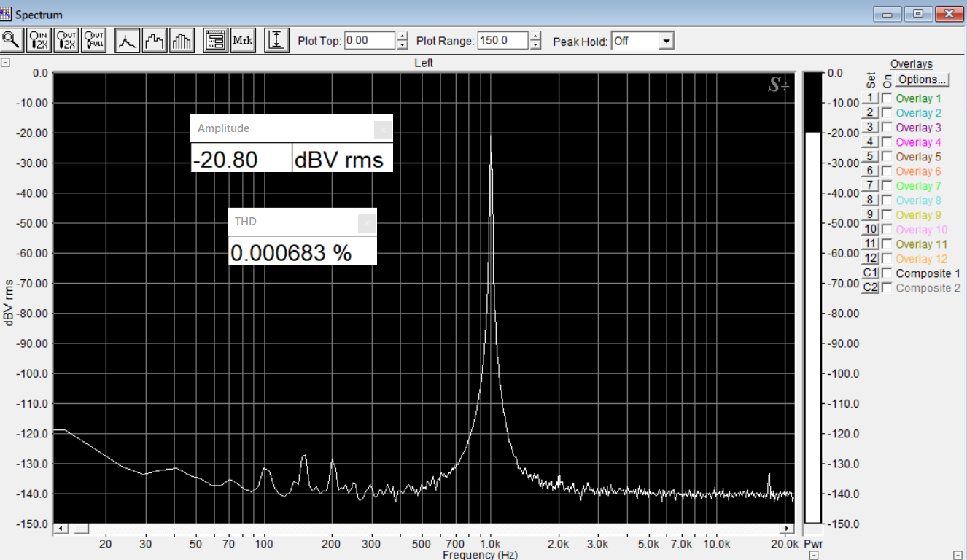Click Set button 8 for Overlay 8
Screen dimensions: 967x560
pos(870,201)
